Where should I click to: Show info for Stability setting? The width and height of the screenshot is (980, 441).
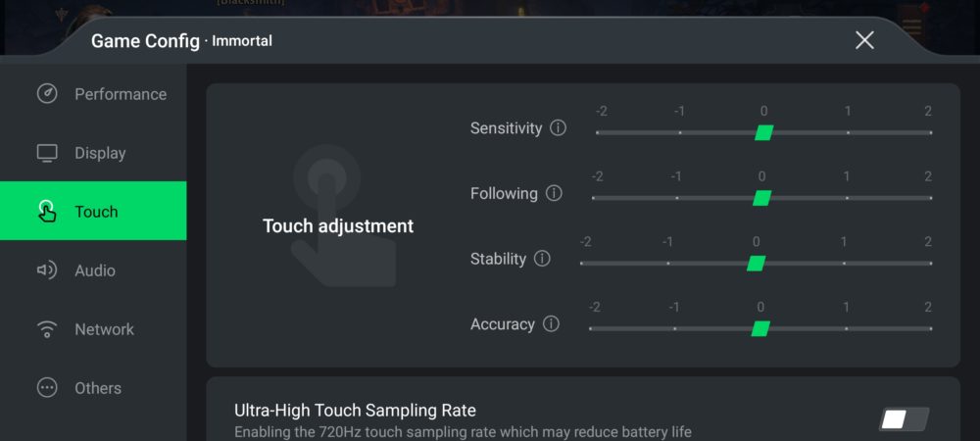tap(542, 259)
